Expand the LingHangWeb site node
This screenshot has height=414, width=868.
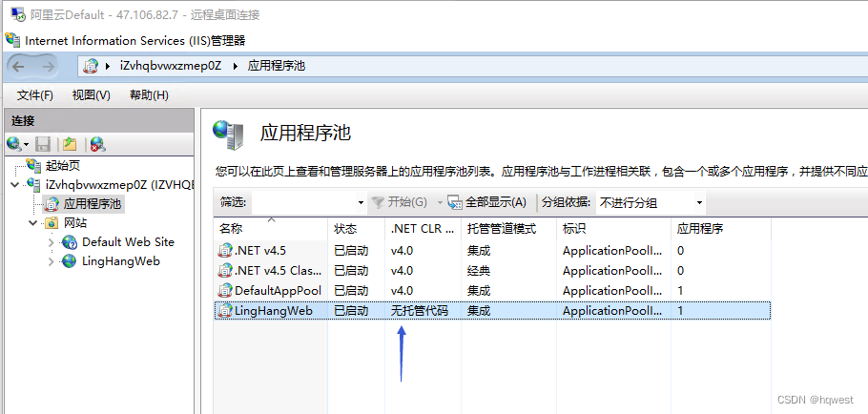52,261
